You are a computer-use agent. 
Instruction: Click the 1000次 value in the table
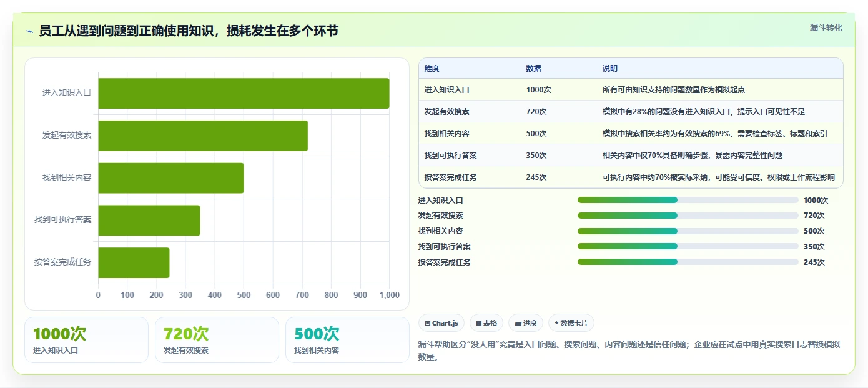pos(538,90)
